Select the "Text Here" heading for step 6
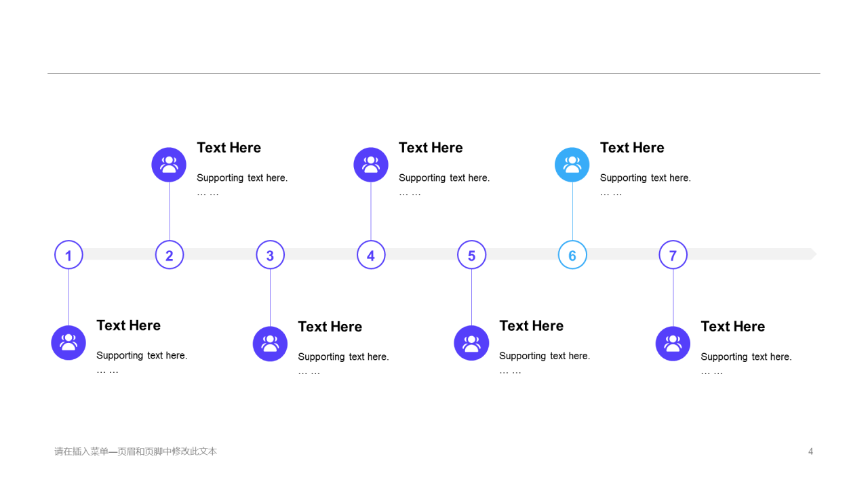The width and height of the screenshot is (868, 488). [632, 148]
